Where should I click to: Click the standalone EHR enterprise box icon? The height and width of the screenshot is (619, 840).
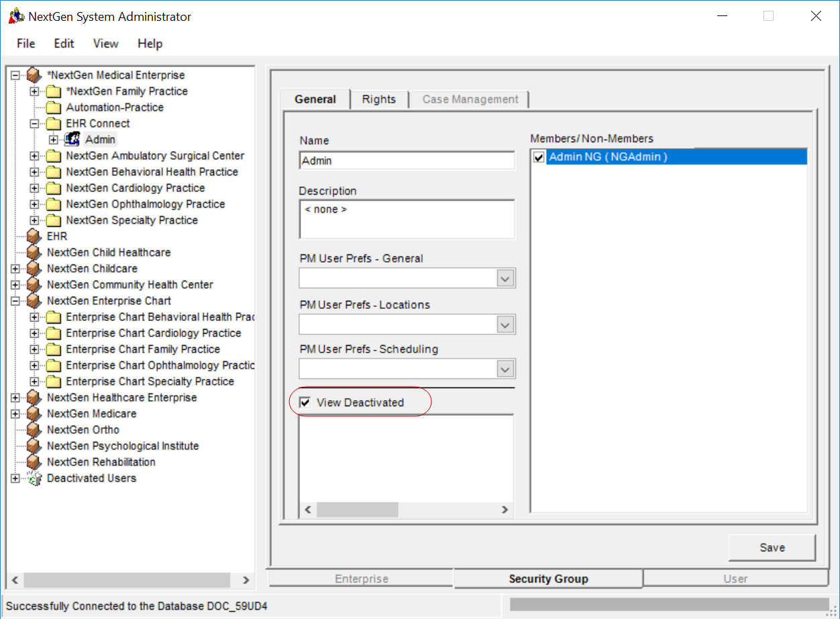point(34,236)
